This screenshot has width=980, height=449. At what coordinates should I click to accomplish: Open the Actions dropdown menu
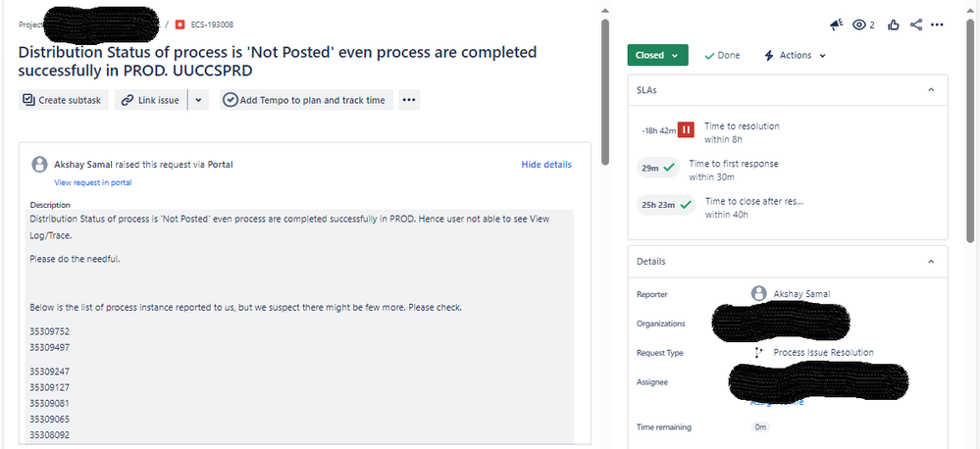click(x=795, y=55)
